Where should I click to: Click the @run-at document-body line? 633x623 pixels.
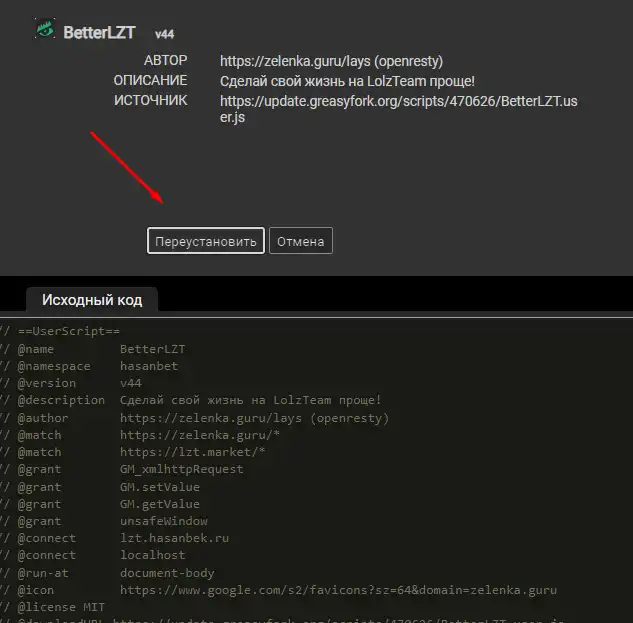[x=107, y=573]
